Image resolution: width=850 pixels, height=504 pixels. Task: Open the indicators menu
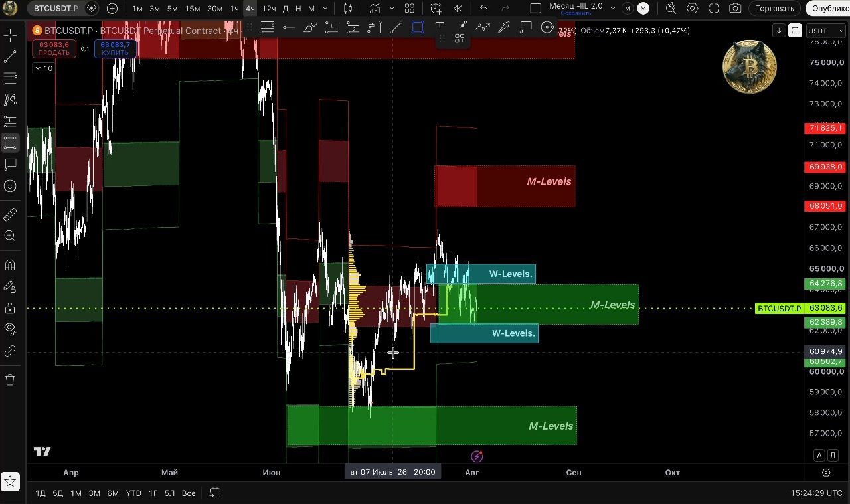point(375,9)
